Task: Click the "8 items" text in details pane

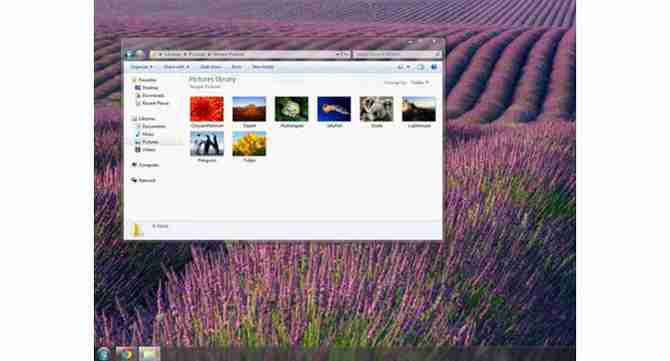Action: (160, 226)
